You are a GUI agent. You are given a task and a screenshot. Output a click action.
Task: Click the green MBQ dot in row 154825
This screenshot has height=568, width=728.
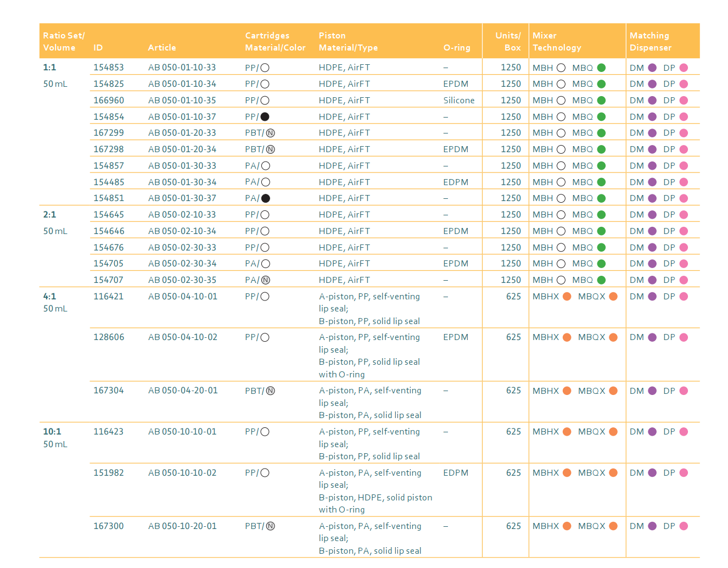[601, 84]
